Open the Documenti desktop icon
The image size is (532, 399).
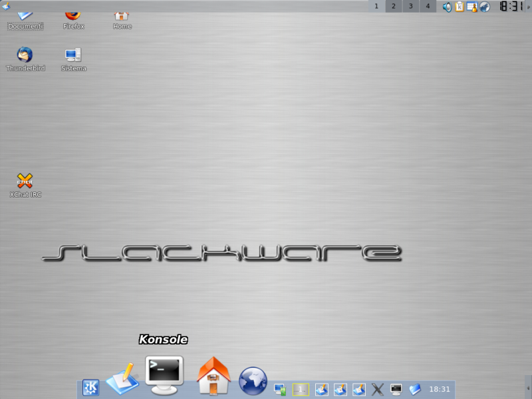(25, 21)
